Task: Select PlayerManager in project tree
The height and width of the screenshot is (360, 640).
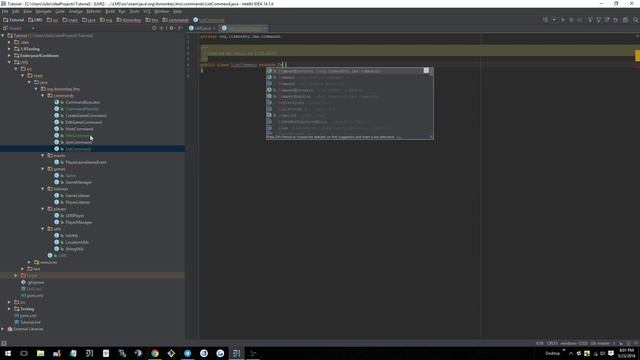Action: [79, 222]
